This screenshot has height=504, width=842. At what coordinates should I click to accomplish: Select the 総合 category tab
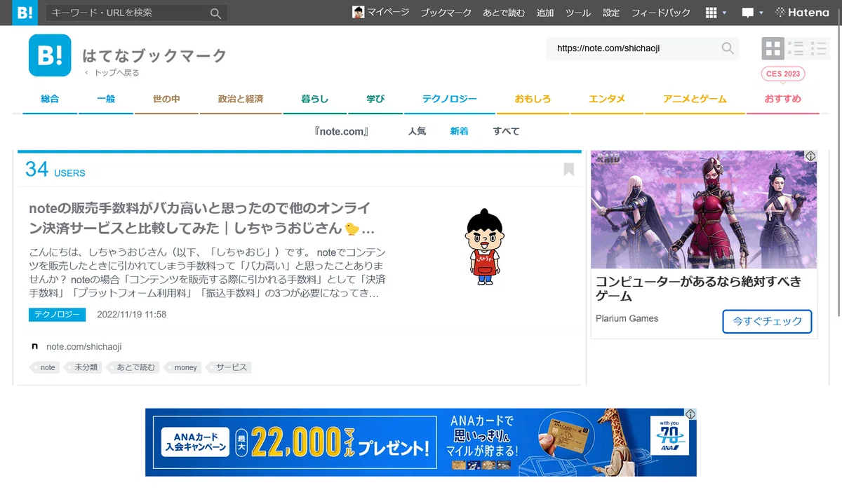(x=50, y=99)
